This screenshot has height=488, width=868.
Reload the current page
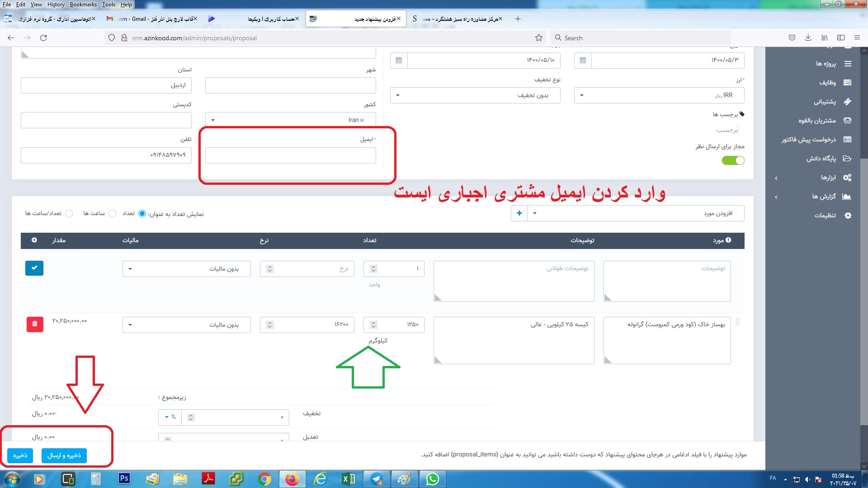click(x=43, y=38)
